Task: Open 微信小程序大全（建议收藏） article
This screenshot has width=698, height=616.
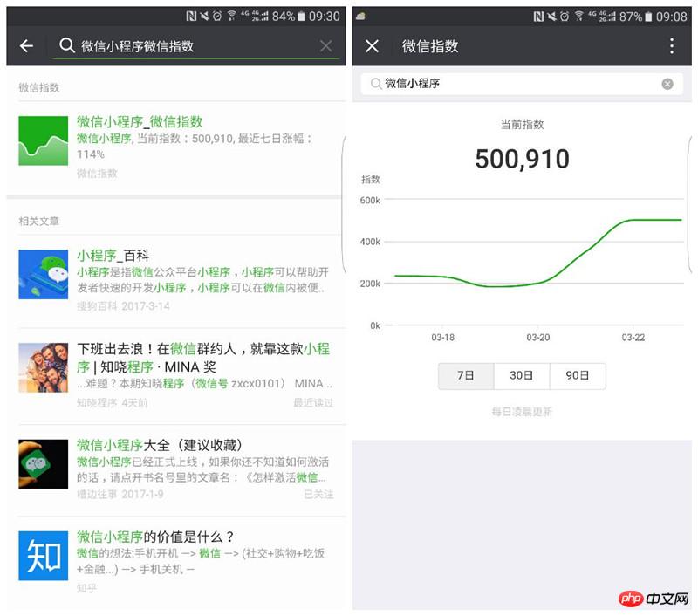Action: pos(160,445)
